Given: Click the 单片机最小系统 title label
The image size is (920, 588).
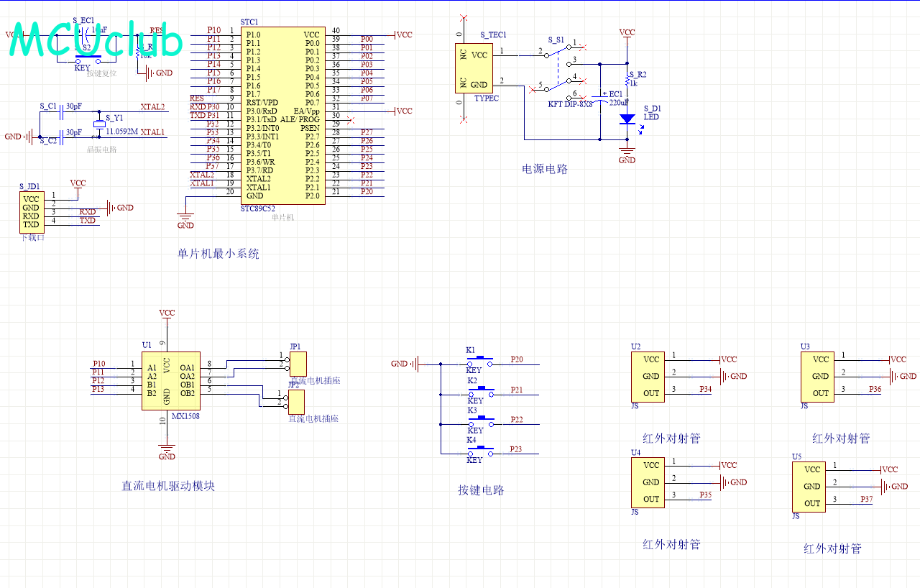Looking at the screenshot, I should tap(218, 254).
